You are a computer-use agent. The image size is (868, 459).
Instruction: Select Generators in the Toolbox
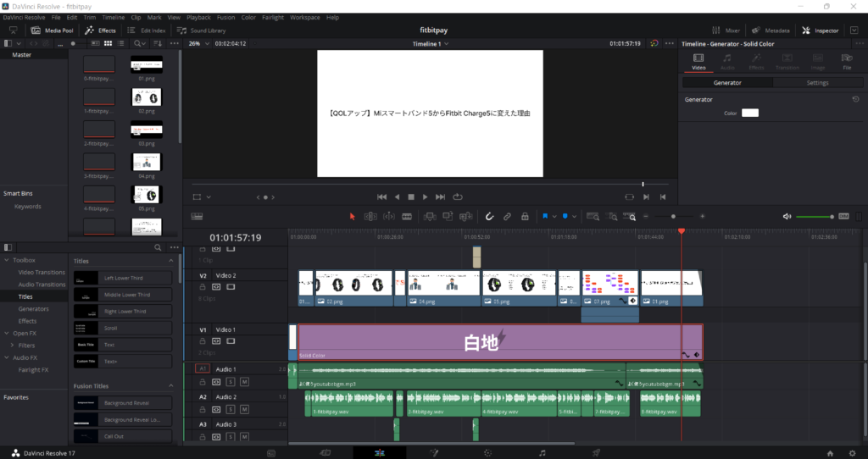coord(33,309)
